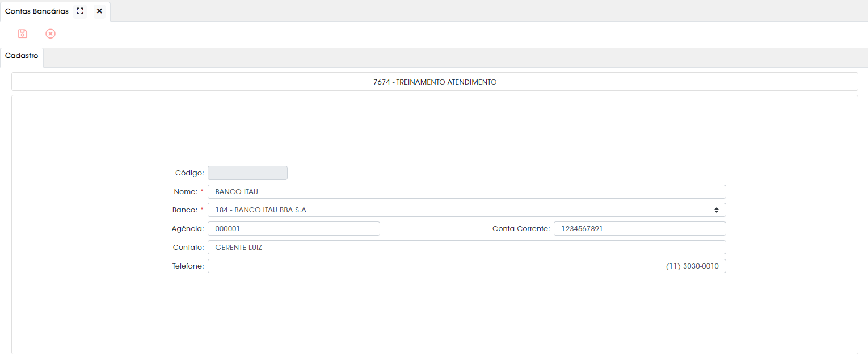Screen dimensions: 868x360
Task: Click the Conta Corrente input field
Action: (x=640, y=229)
